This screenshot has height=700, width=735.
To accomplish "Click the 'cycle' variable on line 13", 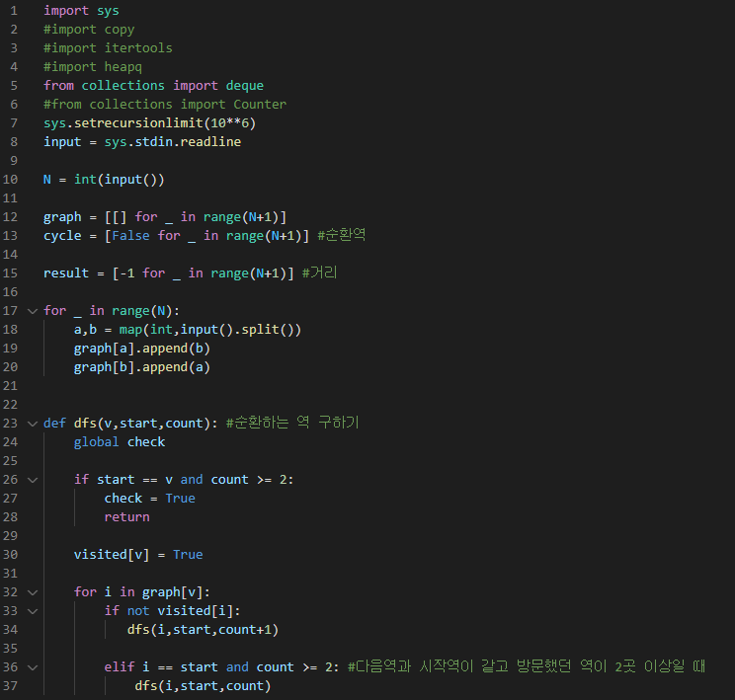I will click(62, 236).
